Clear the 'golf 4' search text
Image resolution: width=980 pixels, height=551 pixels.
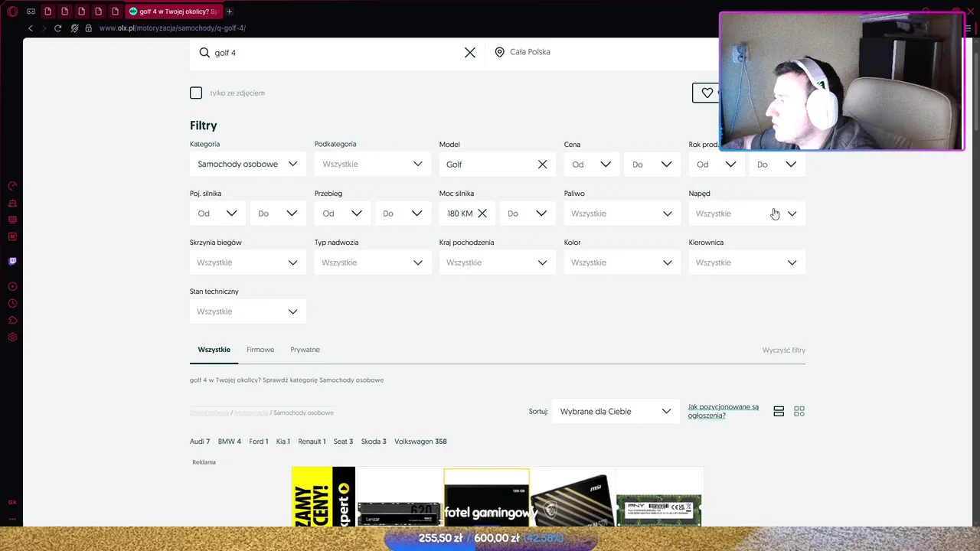coord(470,53)
